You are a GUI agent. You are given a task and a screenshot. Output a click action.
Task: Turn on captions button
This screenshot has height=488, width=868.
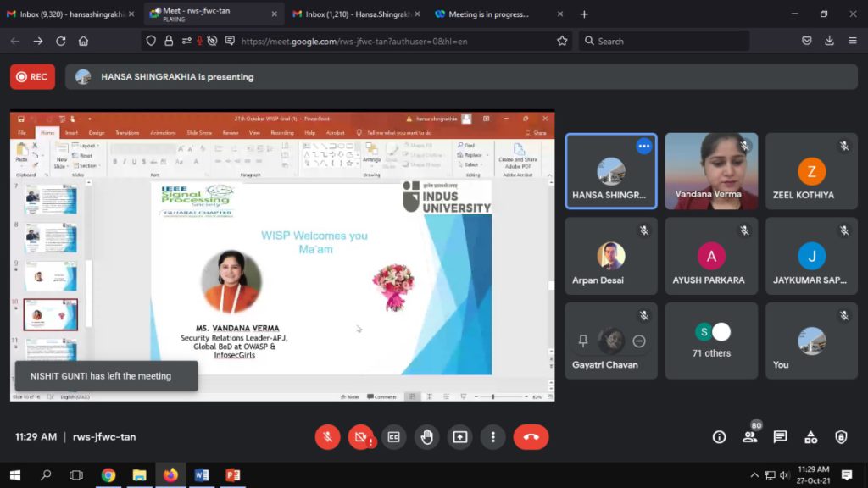393,437
